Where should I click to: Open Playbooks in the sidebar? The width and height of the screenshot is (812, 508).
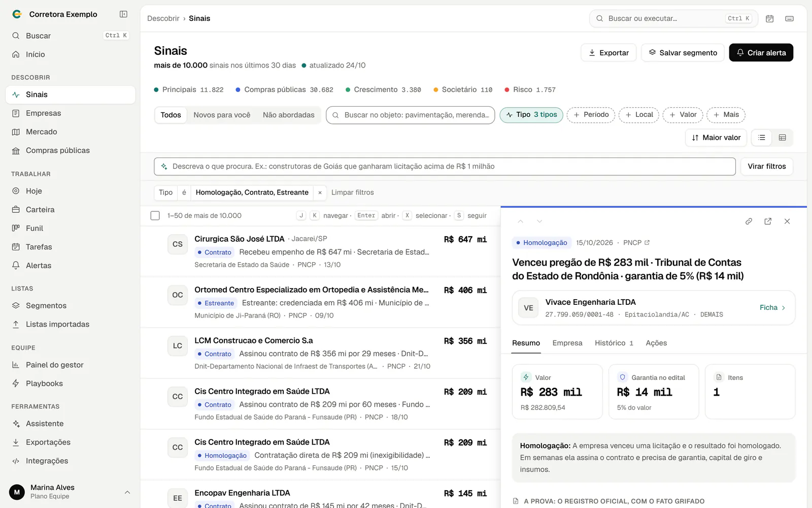[x=71, y=384]
